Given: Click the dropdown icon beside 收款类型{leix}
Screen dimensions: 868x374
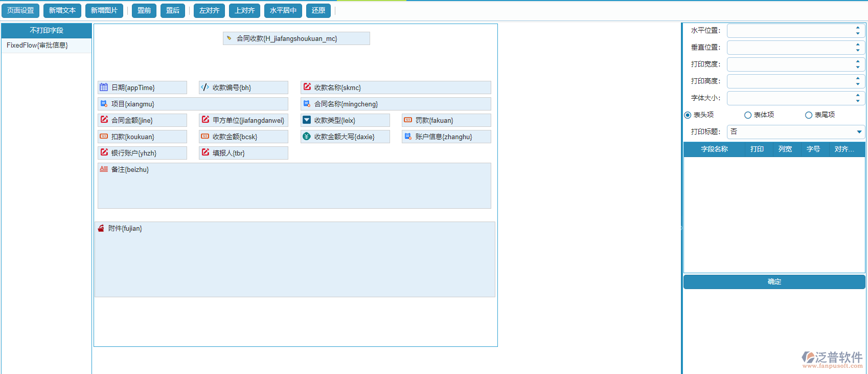Looking at the screenshot, I should point(307,120).
